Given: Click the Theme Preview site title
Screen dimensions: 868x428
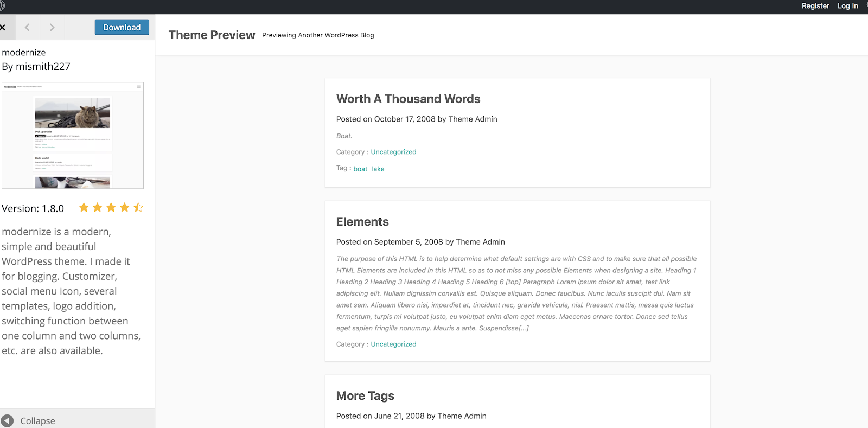Looking at the screenshot, I should (x=212, y=35).
